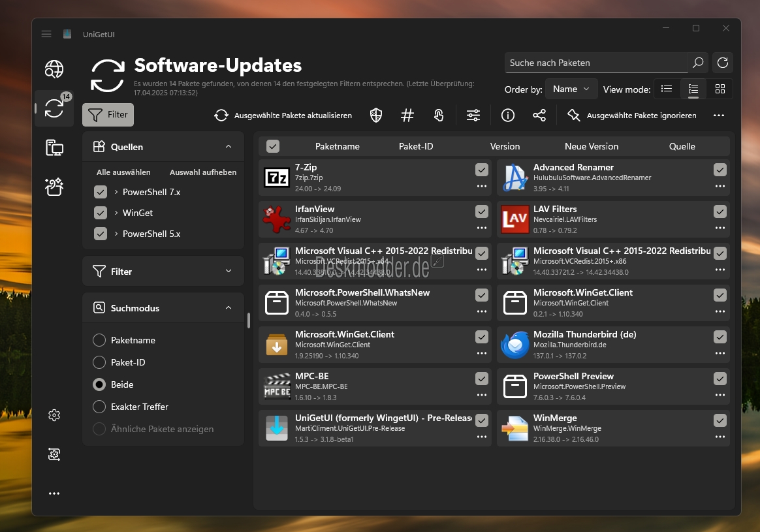The width and height of the screenshot is (760, 532).
Task: Uncheck the PowerShell 5.x source
Action: point(101,234)
